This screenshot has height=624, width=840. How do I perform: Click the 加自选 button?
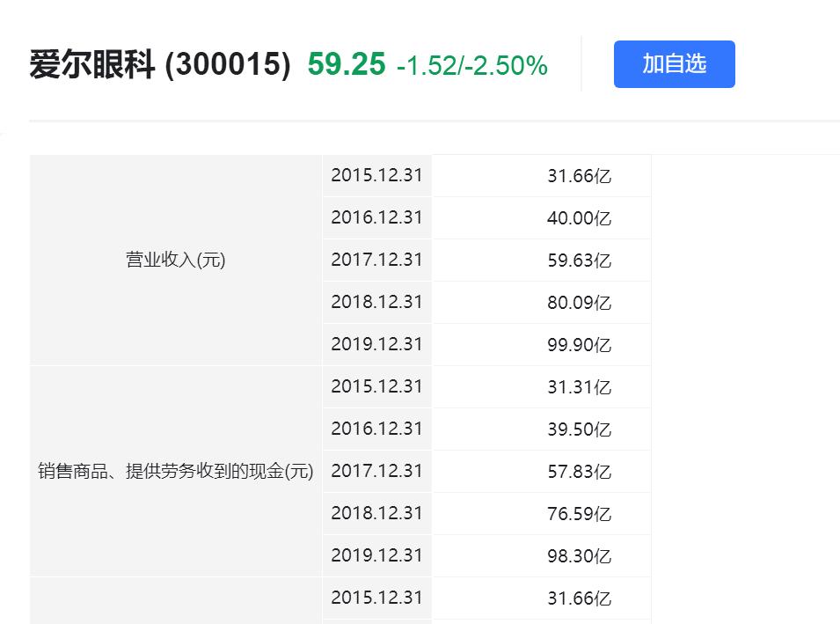(x=674, y=63)
